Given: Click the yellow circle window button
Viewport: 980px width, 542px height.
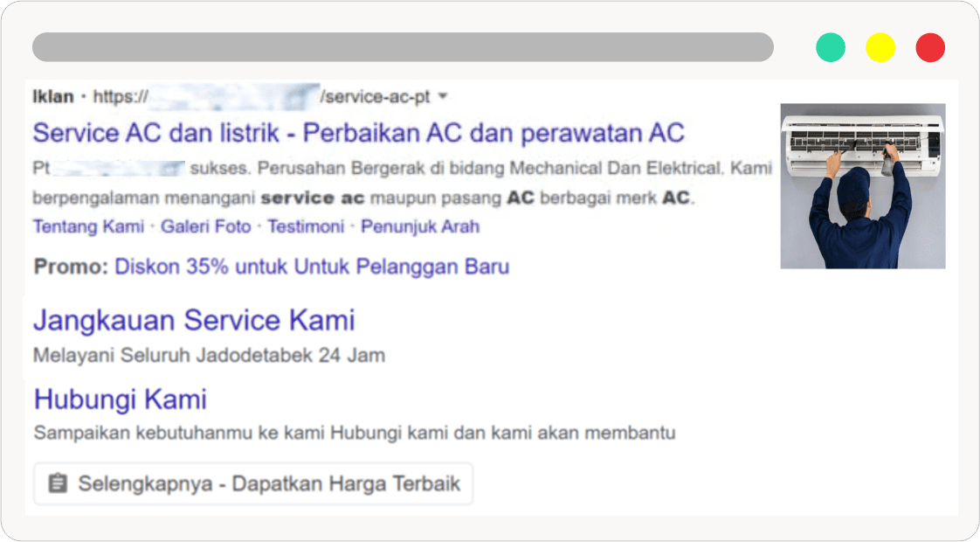Looking at the screenshot, I should pos(880,47).
